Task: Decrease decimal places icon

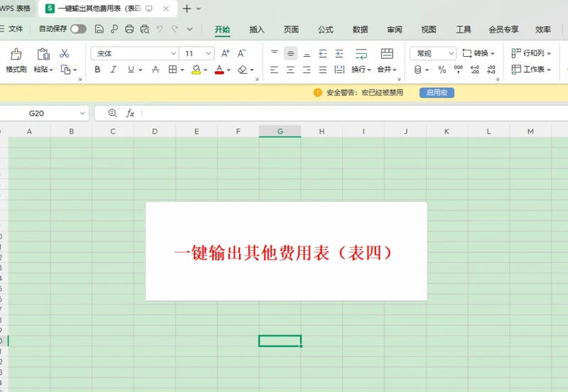Action: point(491,70)
